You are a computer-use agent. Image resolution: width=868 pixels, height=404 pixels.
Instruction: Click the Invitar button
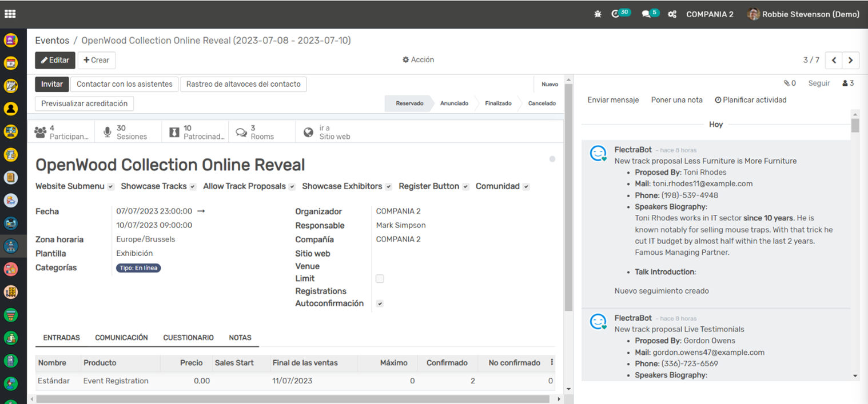point(52,84)
